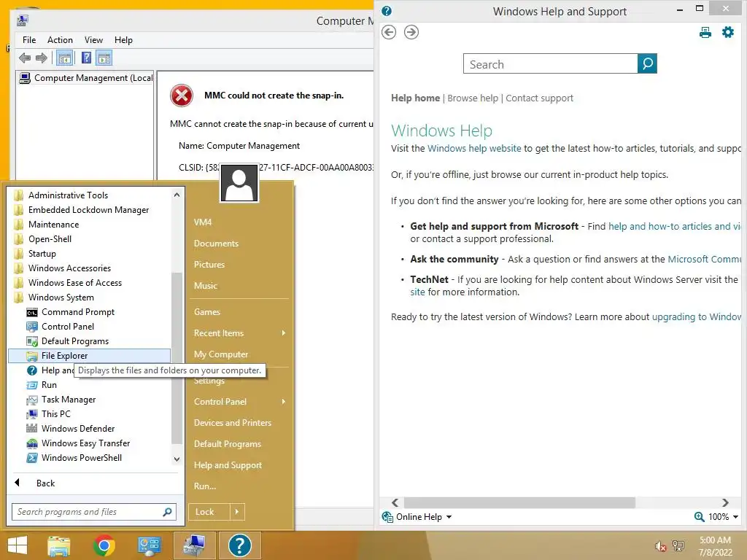Click the Help window horizontal scrollbar
The image size is (747, 560).
(x=519, y=502)
